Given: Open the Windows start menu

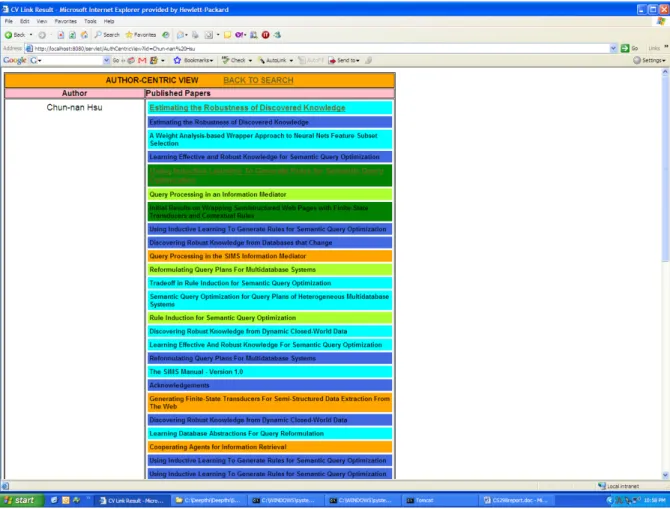Looking at the screenshot, I should (x=21, y=500).
